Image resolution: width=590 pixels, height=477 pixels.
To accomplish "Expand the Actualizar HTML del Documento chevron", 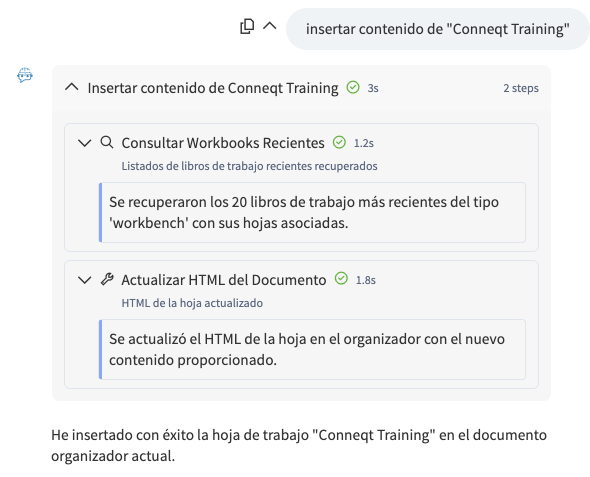I will (x=84, y=280).
